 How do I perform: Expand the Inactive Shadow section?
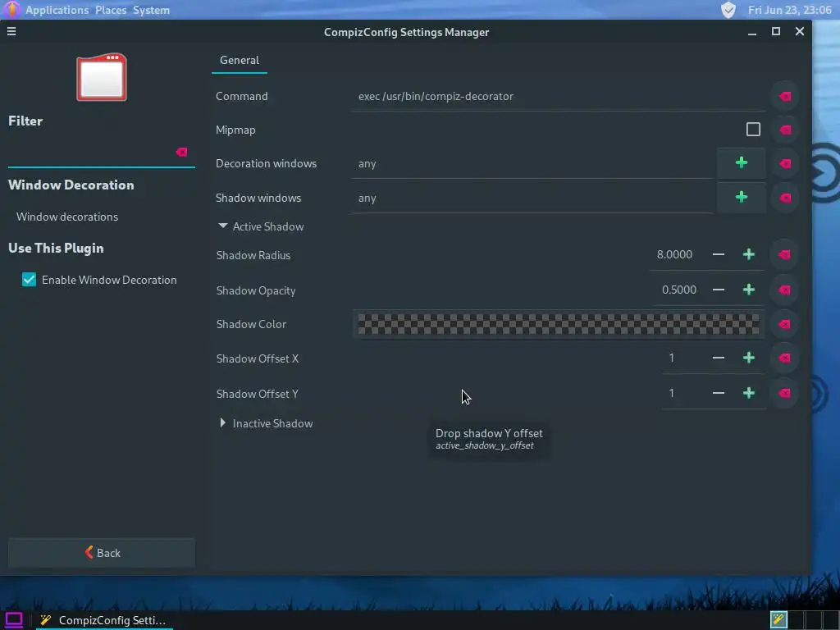(223, 423)
